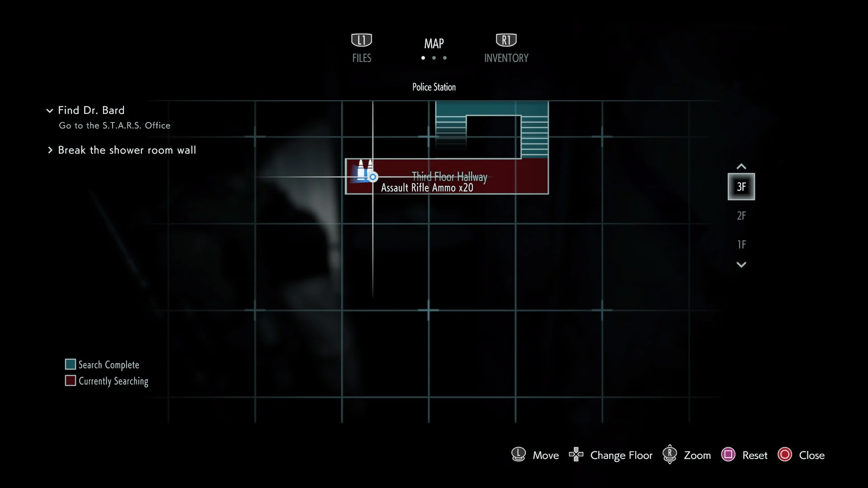Toggle the Search Complete checkbox
This screenshot has width=868, height=488.
[x=70, y=364]
